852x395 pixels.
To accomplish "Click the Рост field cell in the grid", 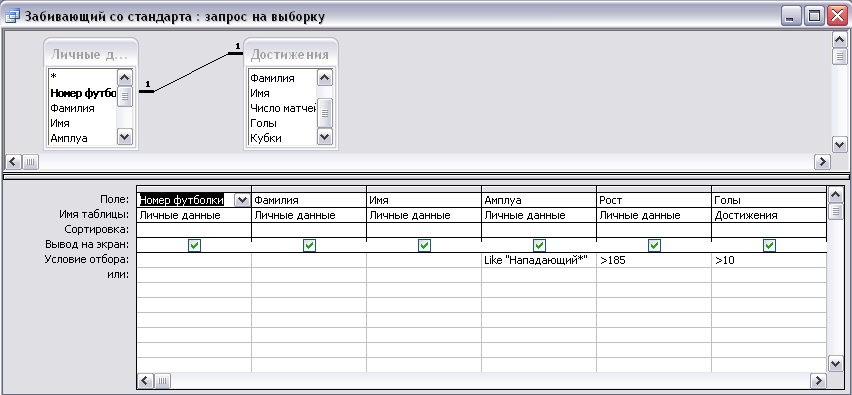I will click(654, 200).
